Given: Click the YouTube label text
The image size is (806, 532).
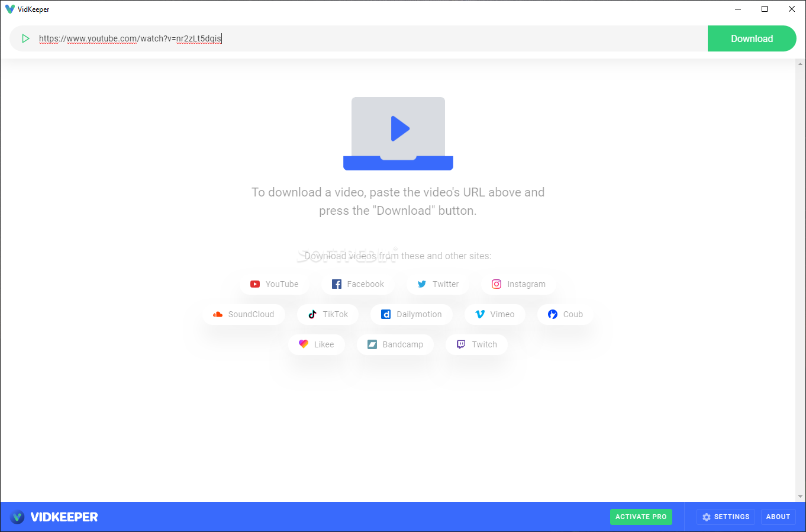Looking at the screenshot, I should pos(282,284).
